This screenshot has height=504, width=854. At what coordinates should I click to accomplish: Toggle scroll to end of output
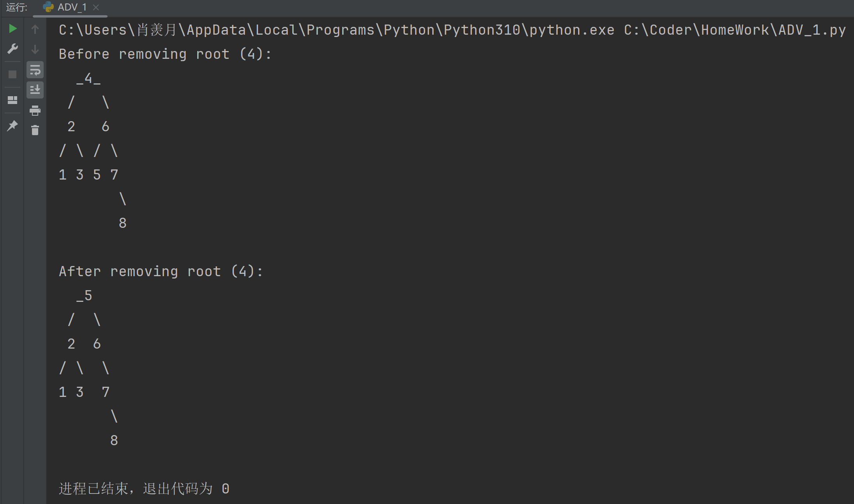[35, 90]
